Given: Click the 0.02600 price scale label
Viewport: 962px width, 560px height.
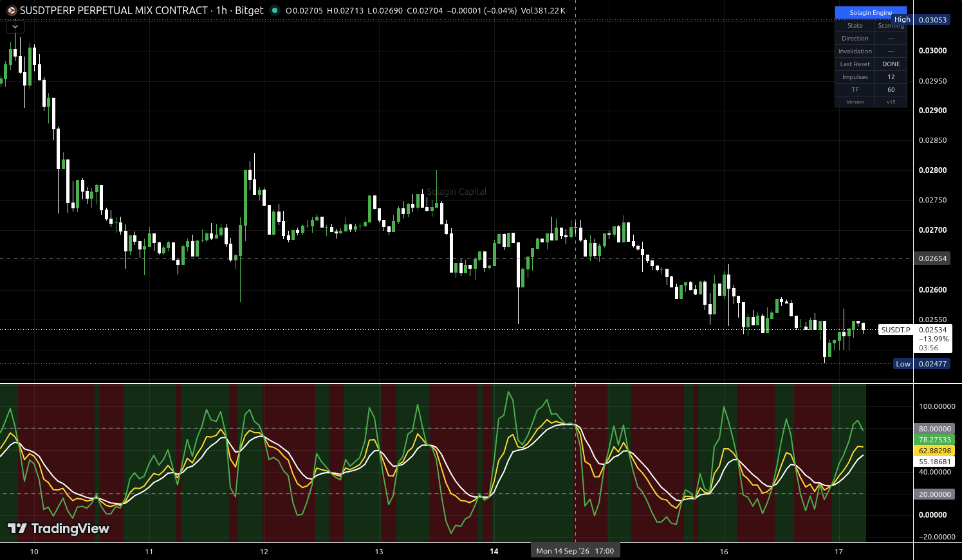Looking at the screenshot, I should pos(932,290).
